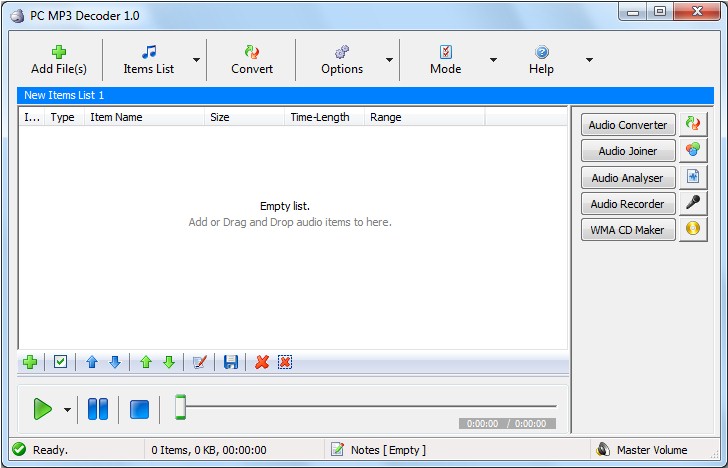The height and width of the screenshot is (468, 728).
Task: Toggle the check-all checkbox icon below list
Action: point(60,361)
